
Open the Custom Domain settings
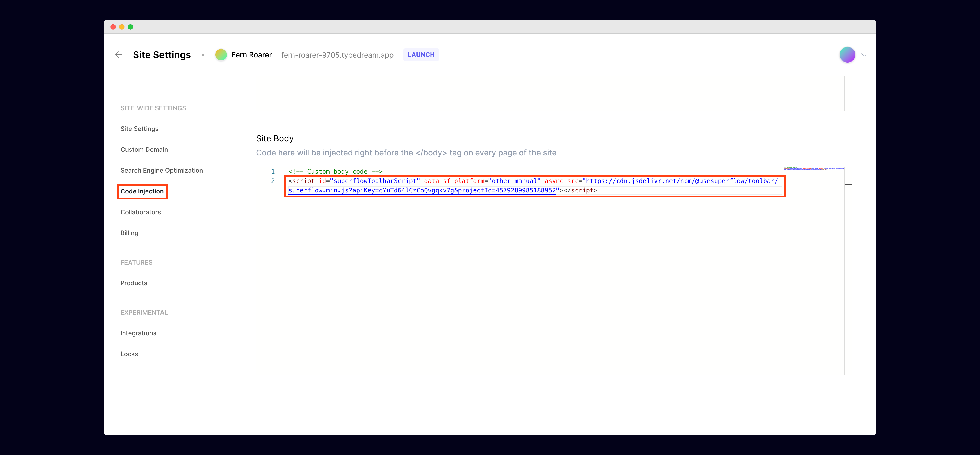pyautogui.click(x=144, y=149)
